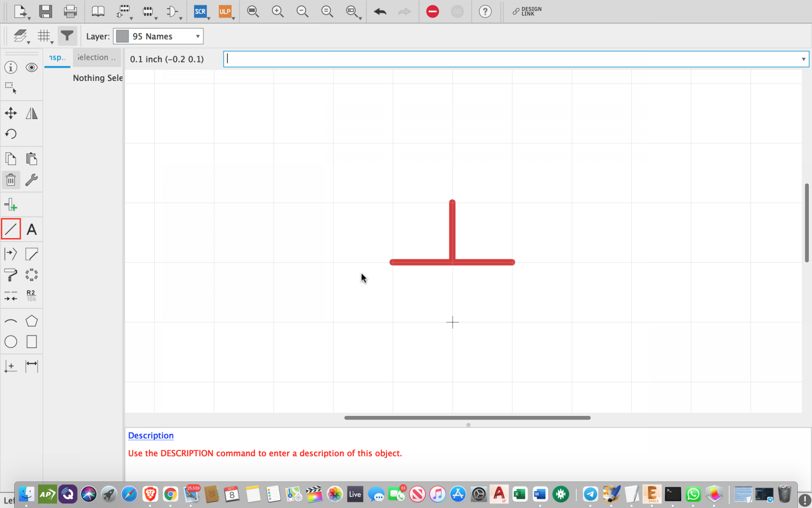Select the Circle drawing tool
The image size is (812, 508).
click(x=11, y=342)
